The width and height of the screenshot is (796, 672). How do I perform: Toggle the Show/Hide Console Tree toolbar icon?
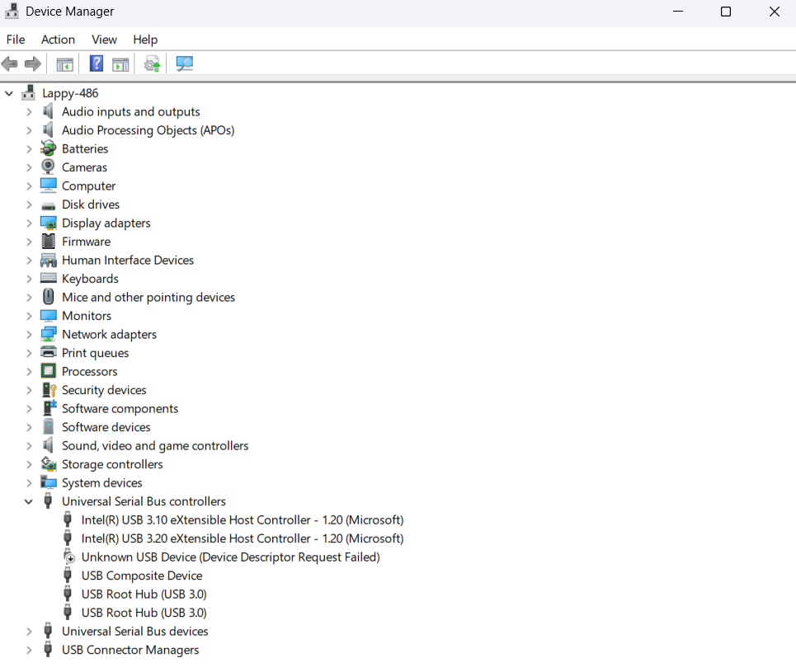[64, 64]
